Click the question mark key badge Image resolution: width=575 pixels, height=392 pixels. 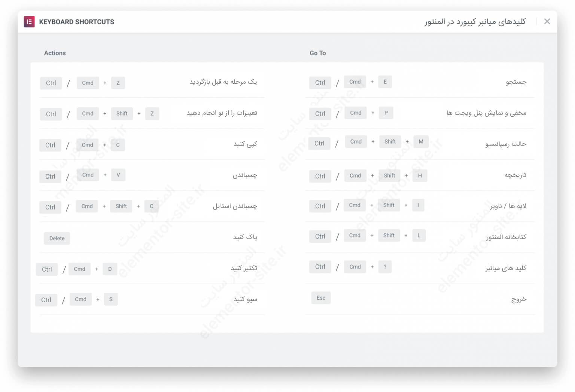coord(385,267)
